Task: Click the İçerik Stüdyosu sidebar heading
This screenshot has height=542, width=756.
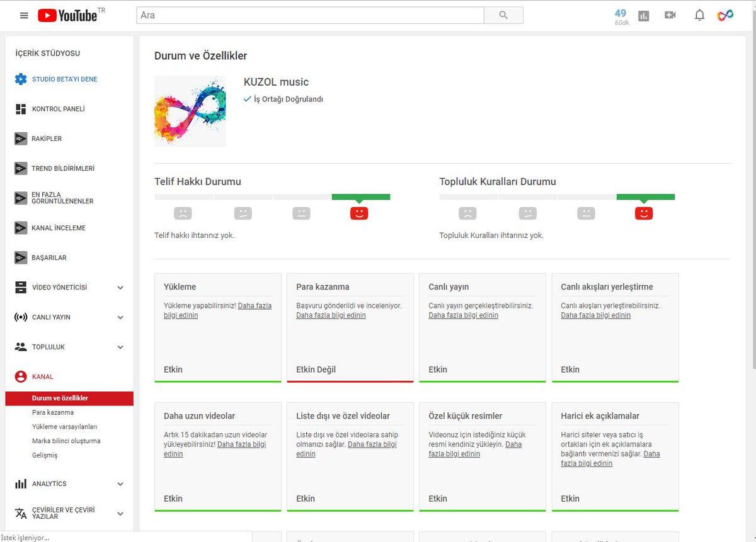Action: [x=48, y=54]
